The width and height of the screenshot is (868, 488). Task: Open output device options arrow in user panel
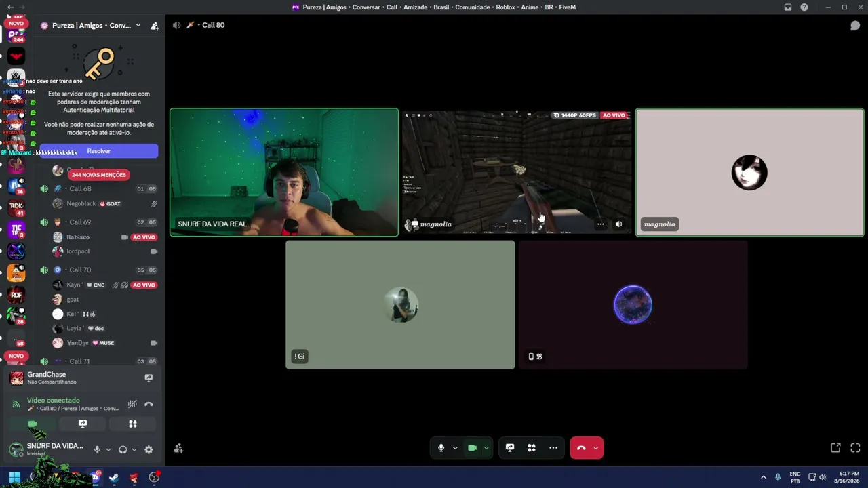click(134, 449)
